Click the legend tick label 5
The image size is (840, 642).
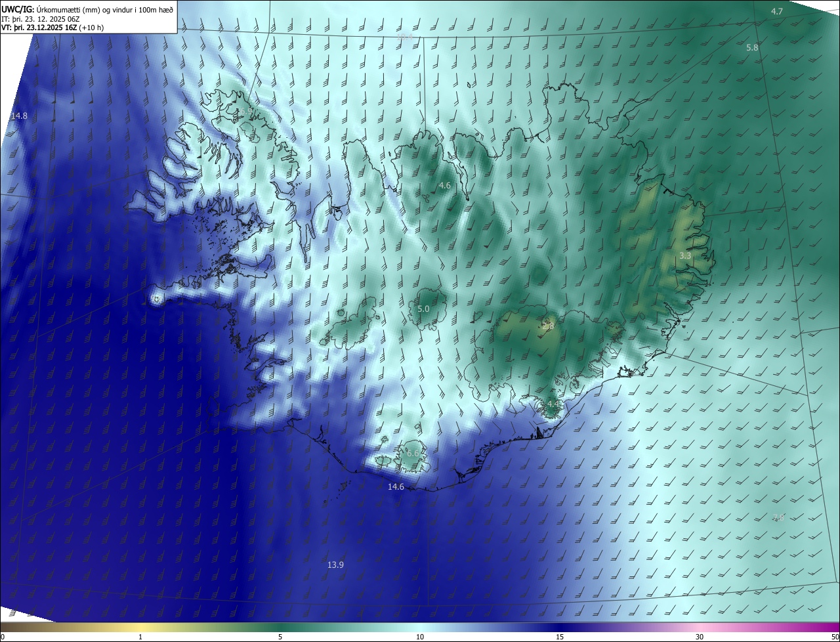coord(280,637)
